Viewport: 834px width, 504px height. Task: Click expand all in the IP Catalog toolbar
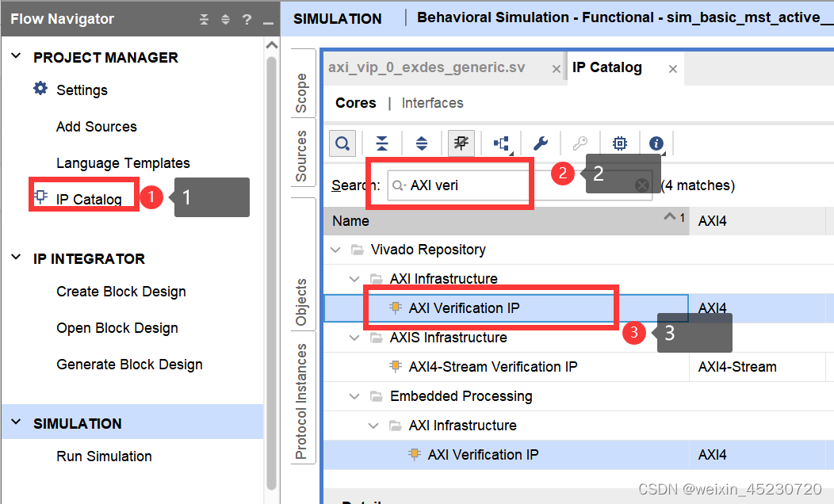coord(421,143)
